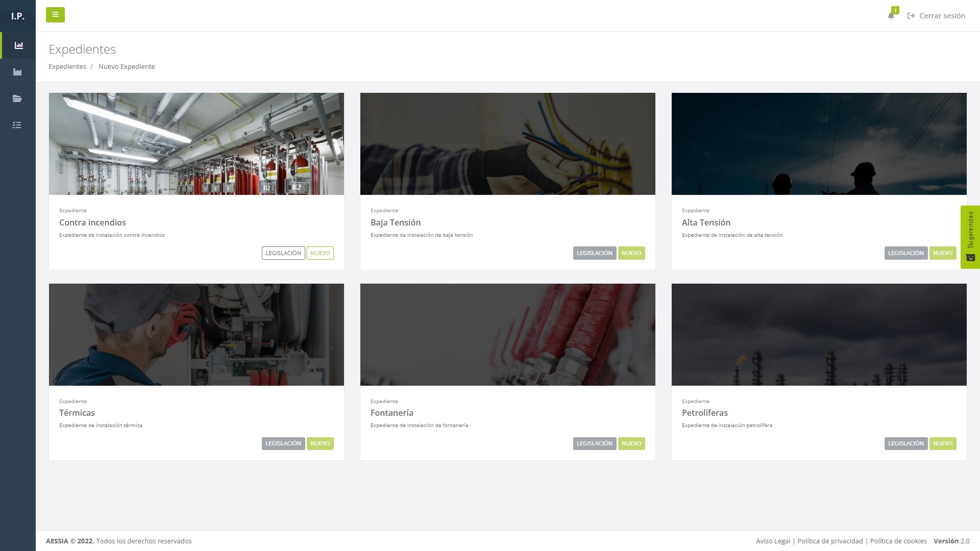Image resolution: width=980 pixels, height=551 pixels.
Task: Click NUEVO on the Fontanería card
Action: tap(631, 443)
